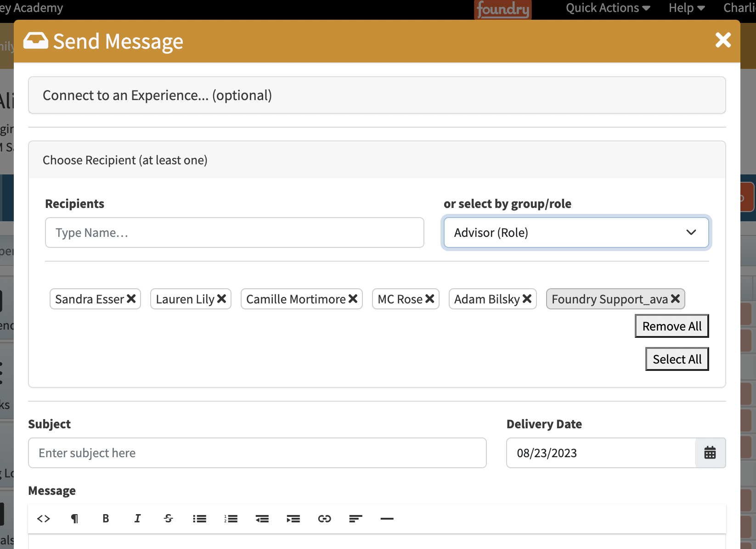Click the Foundry Support_ava recipient name
Viewport: 756px width, 549px height.
609,299
